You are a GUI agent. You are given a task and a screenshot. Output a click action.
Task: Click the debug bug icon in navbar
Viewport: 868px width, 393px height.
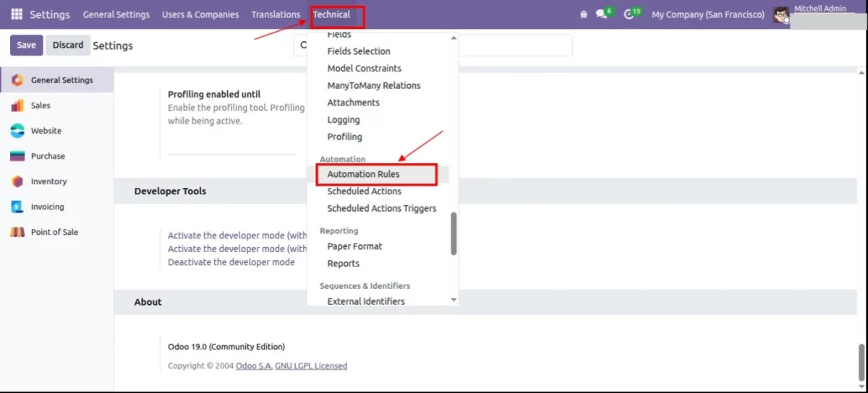tap(584, 14)
